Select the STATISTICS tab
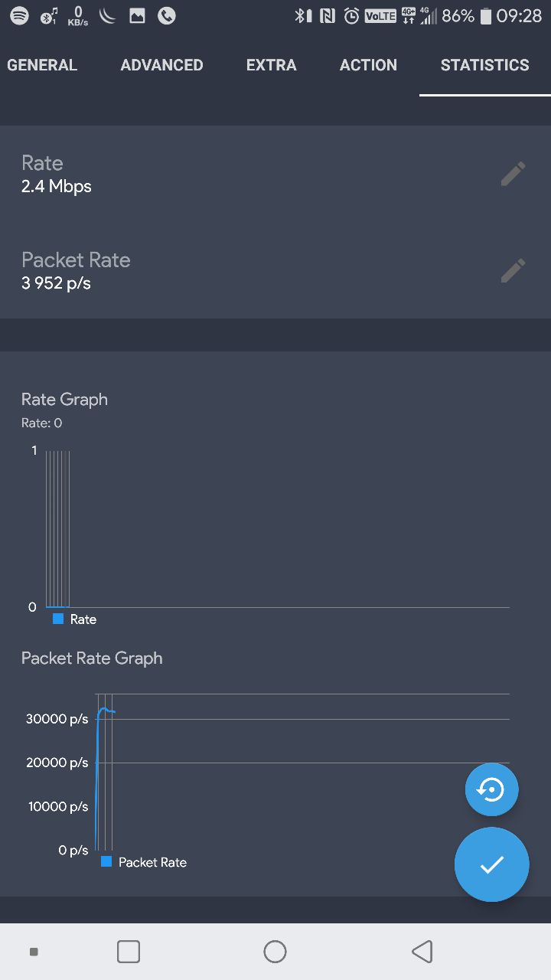551x980 pixels. coord(484,65)
